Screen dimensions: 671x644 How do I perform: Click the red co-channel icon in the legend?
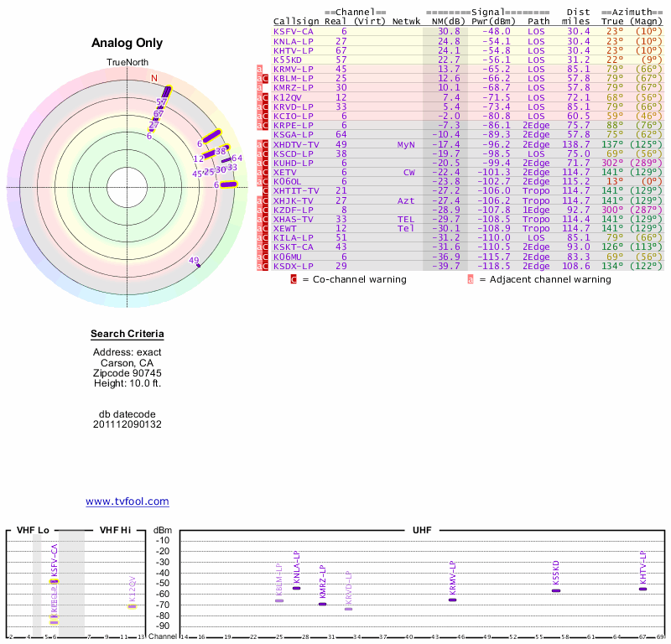pyautogui.click(x=294, y=279)
